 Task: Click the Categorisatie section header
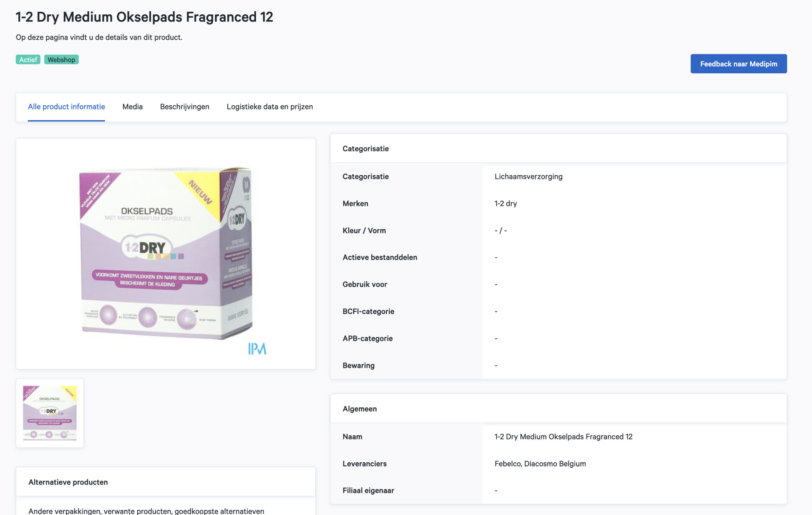(x=365, y=149)
